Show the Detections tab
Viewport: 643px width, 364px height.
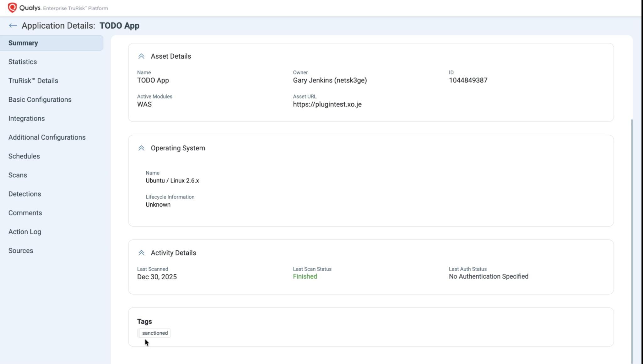pos(25,194)
